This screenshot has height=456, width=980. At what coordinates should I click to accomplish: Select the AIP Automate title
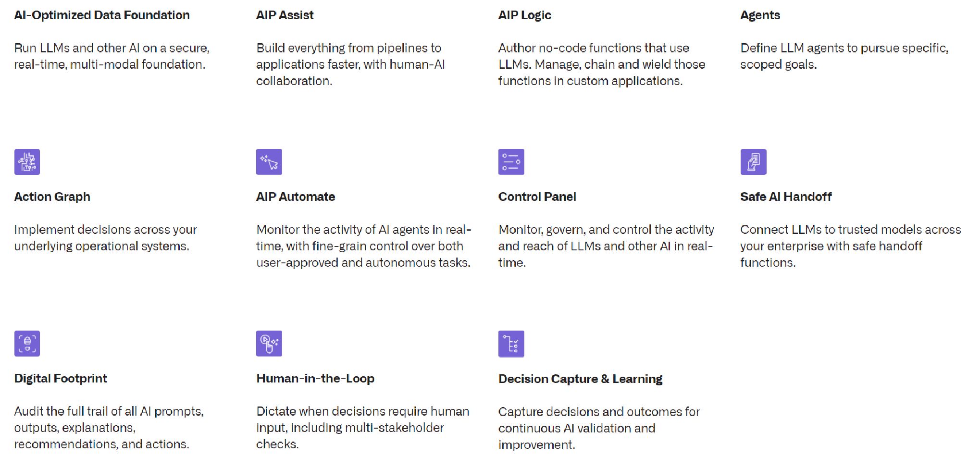(x=296, y=197)
